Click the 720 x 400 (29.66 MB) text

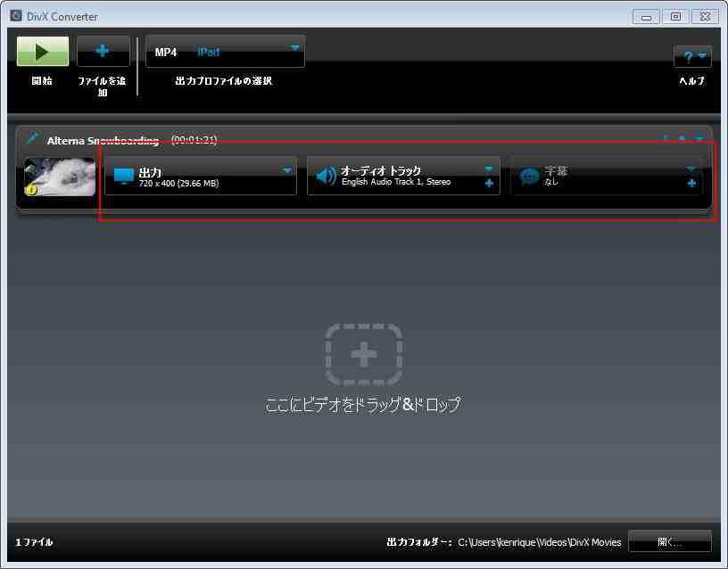click(178, 184)
